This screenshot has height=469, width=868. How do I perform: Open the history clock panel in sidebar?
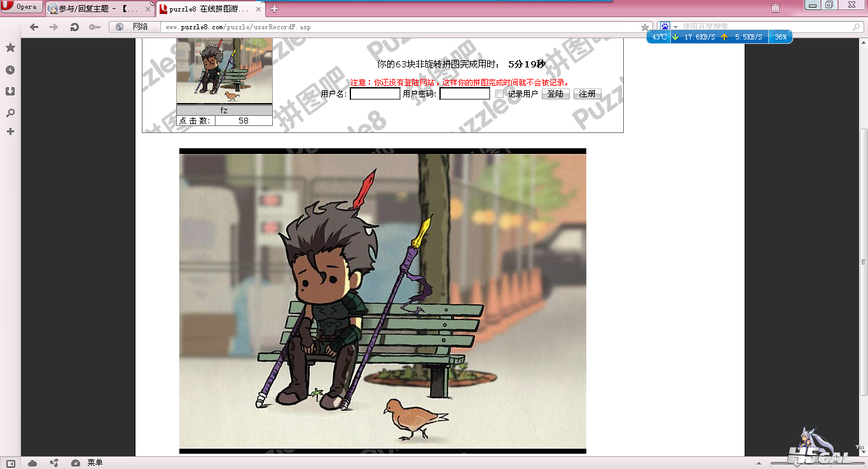[x=10, y=70]
